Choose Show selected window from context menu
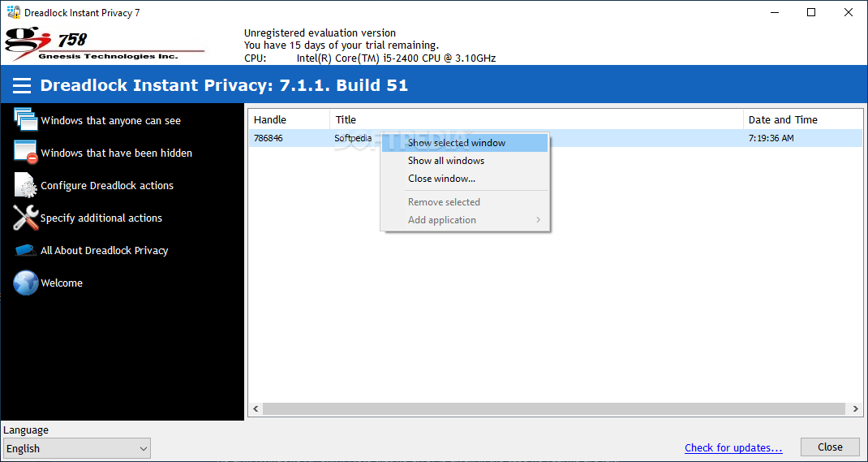The height and width of the screenshot is (462, 868). point(465,143)
